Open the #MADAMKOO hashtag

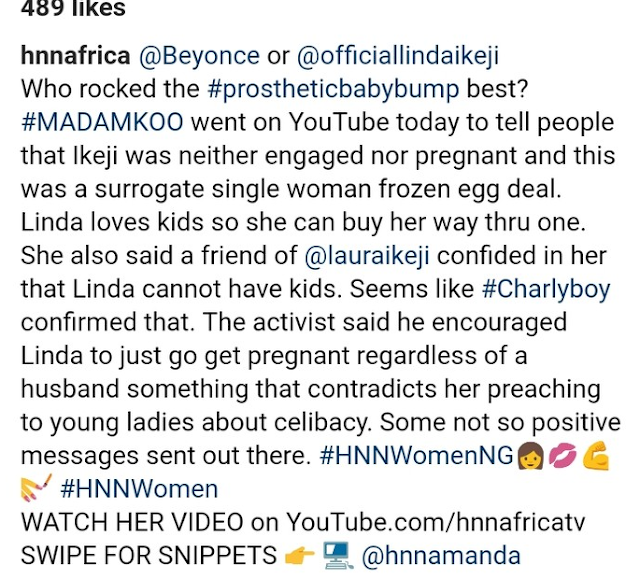(x=102, y=122)
